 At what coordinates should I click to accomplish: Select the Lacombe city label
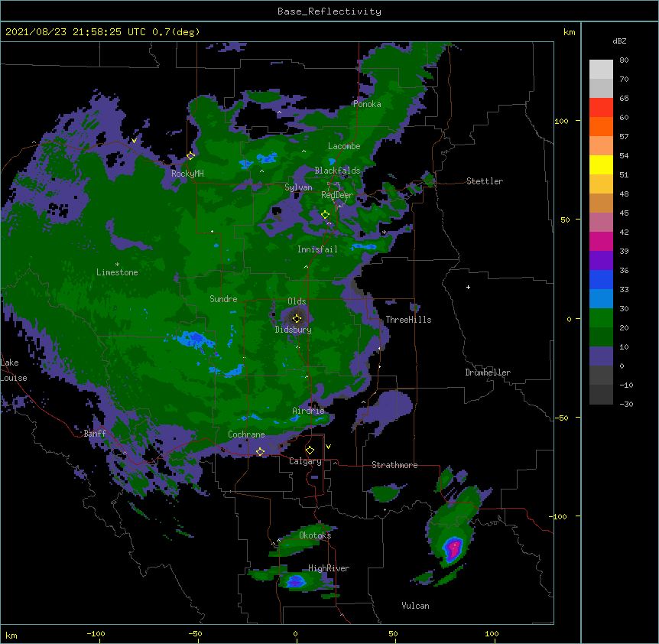click(x=344, y=146)
